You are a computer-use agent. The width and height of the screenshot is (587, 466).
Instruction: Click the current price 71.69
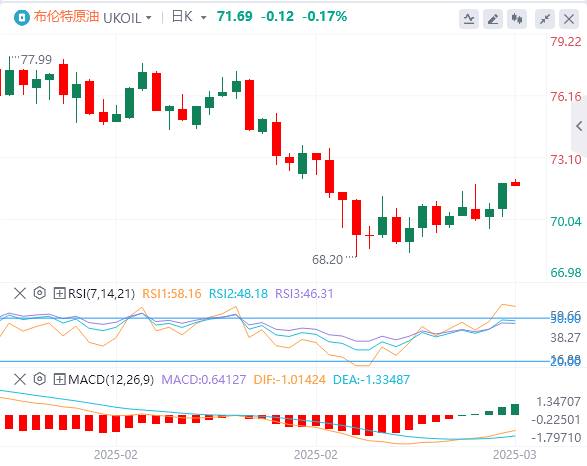235,16
